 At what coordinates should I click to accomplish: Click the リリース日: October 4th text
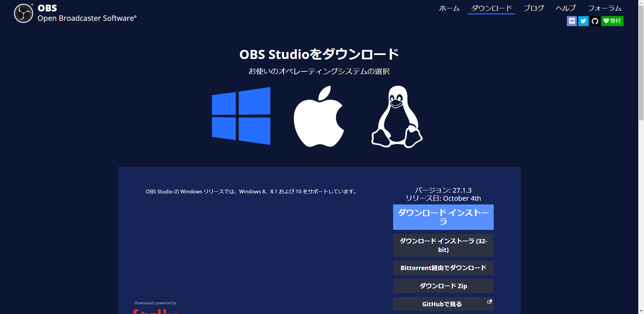(443, 198)
